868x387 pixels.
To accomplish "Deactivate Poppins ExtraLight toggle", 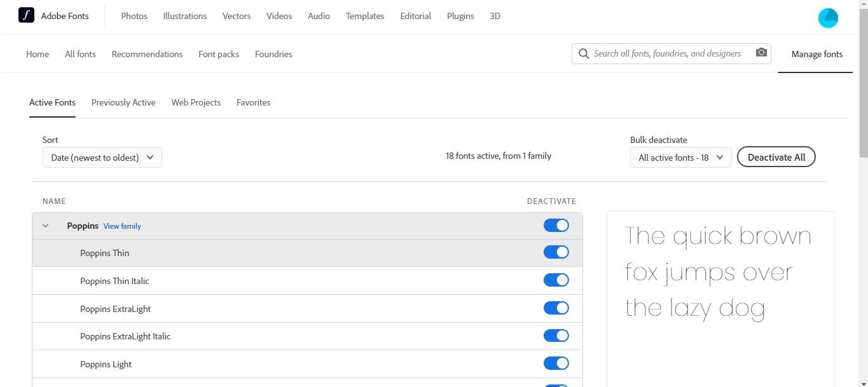I will tap(556, 308).
